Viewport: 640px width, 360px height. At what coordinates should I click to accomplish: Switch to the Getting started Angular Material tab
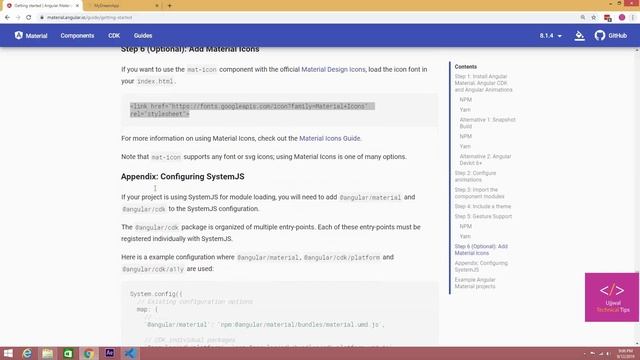pyautogui.click(x=42, y=6)
